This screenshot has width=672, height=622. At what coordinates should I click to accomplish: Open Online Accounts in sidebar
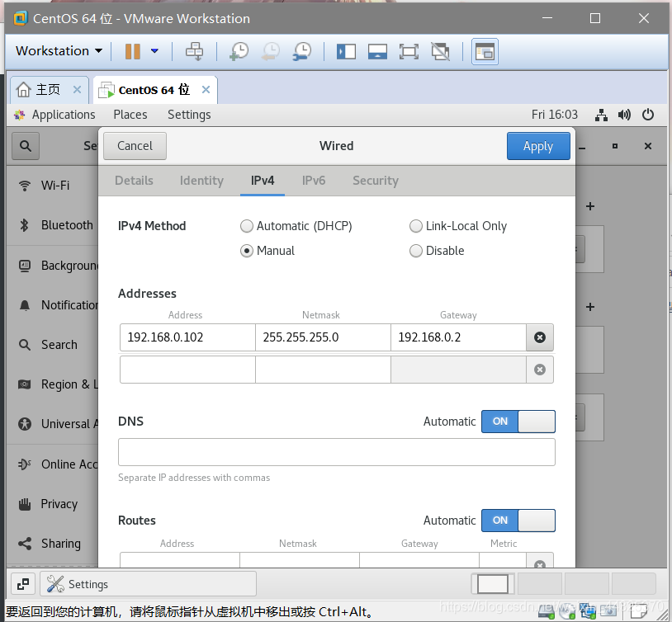tap(52, 464)
